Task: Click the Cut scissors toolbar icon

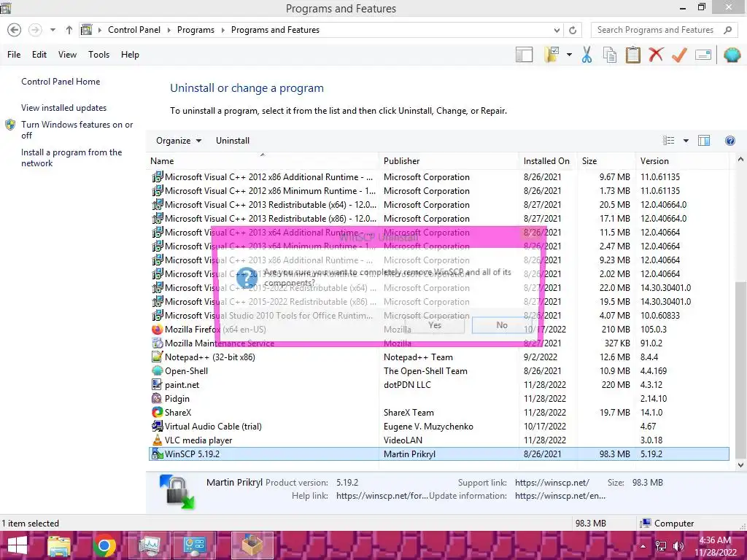Action: [x=587, y=55]
